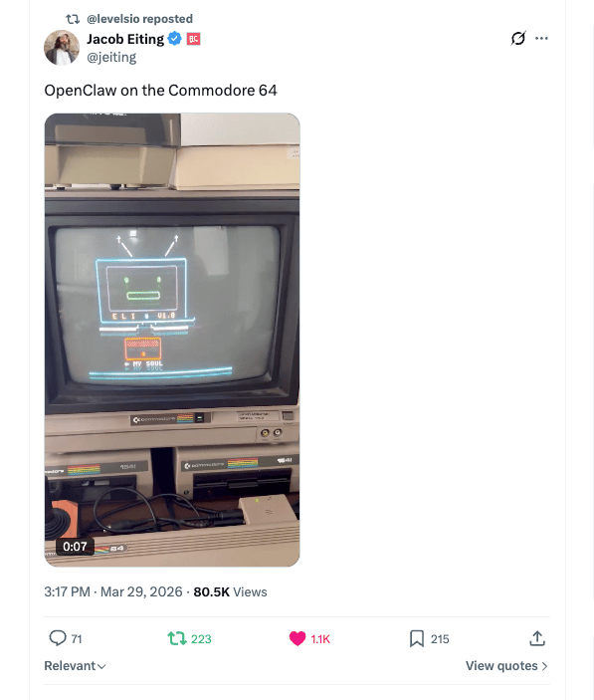
Task: Open the View quotes chevron link
Action: pyautogui.click(x=506, y=665)
